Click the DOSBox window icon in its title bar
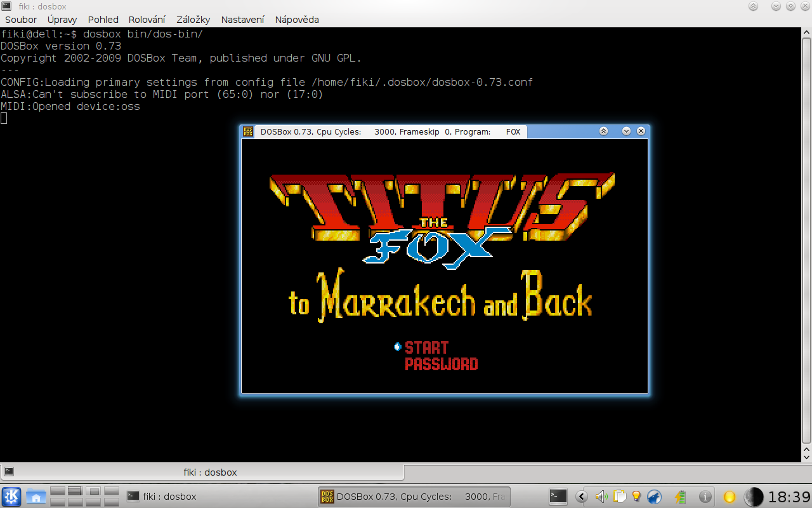 click(248, 131)
